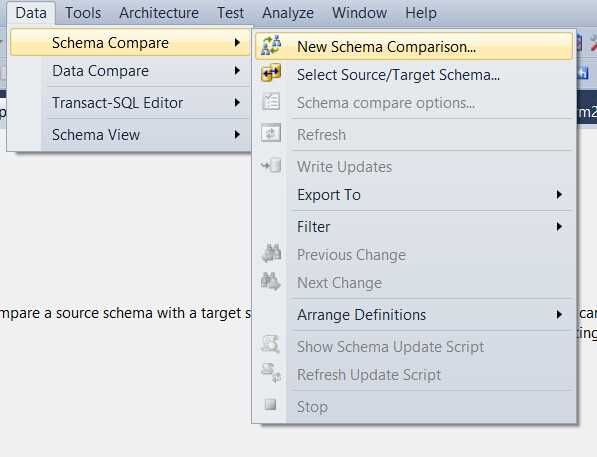
Task: Click the Show Schema Update Script icon
Action: [x=271, y=345]
